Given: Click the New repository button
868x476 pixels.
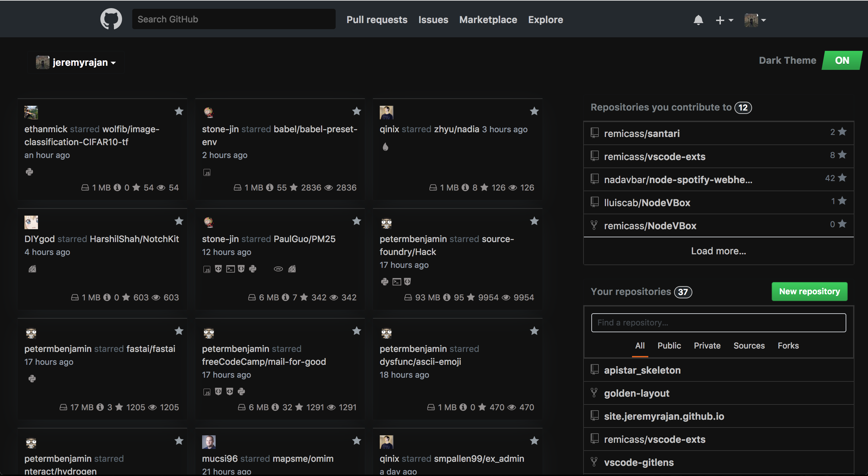Looking at the screenshot, I should click(809, 292).
